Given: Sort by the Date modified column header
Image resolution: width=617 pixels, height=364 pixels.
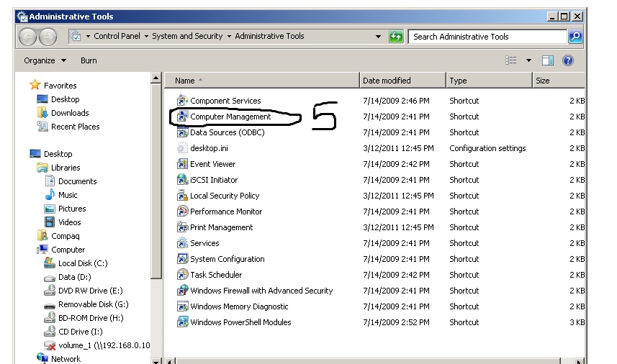Looking at the screenshot, I should pyautogui.click(x=402, y=81).
